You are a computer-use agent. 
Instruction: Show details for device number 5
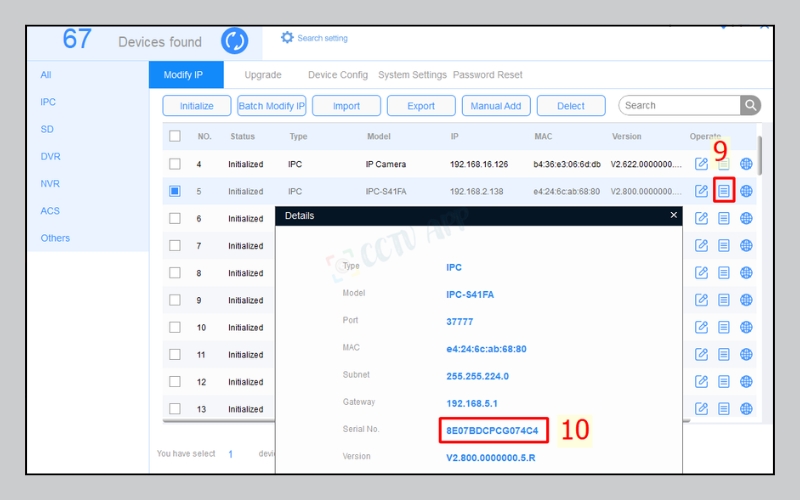(723, 191)
